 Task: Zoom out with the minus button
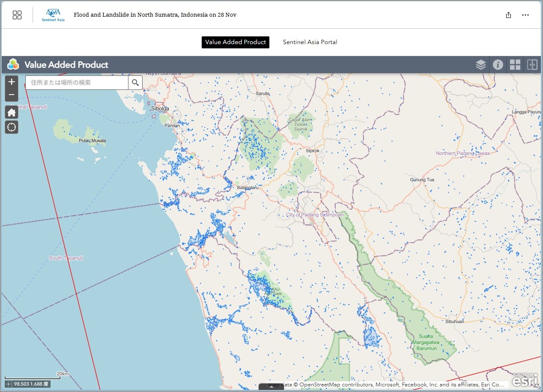pos(12,95)
